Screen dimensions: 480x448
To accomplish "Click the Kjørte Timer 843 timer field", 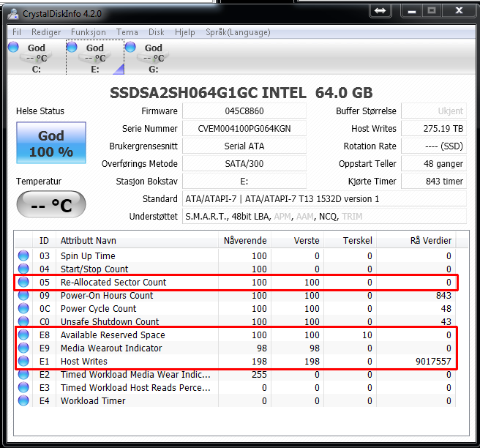I will [434, 182].
